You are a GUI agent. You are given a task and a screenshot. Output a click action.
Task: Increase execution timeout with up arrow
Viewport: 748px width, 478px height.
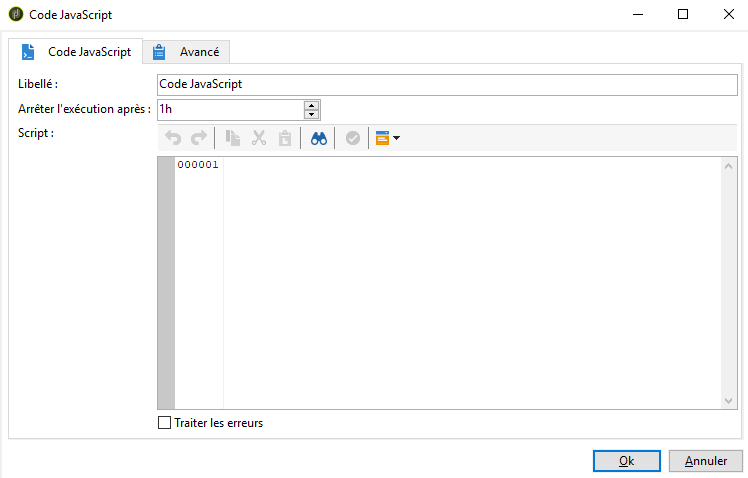[312, 105]
